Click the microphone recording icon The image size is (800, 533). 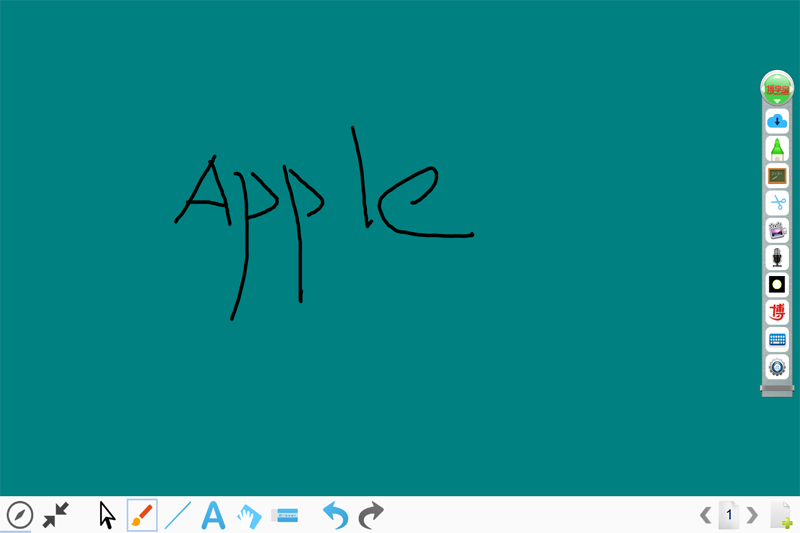click(x=777, y=258)
